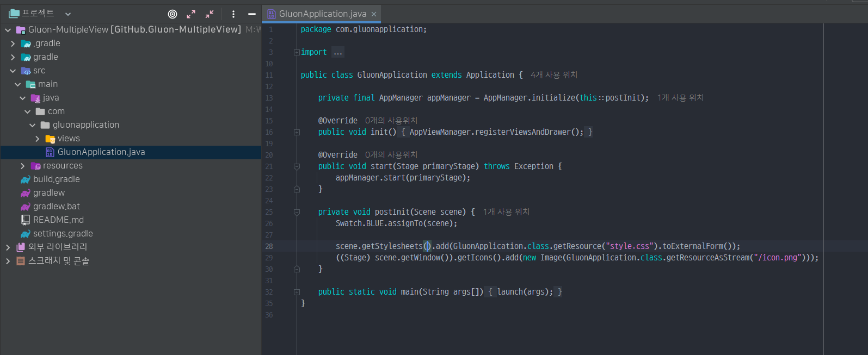
Task: Click the Select Opened File target icon
Action: click(173, 14)
